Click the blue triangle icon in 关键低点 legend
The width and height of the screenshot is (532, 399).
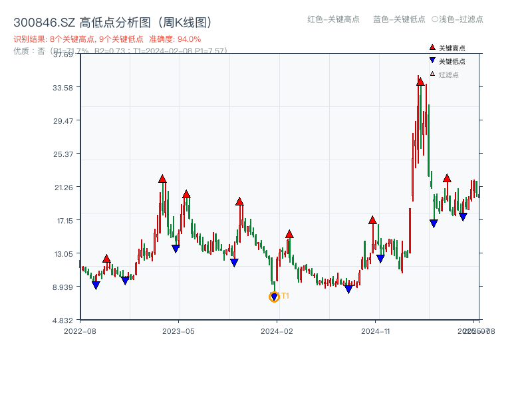[431, 60]
